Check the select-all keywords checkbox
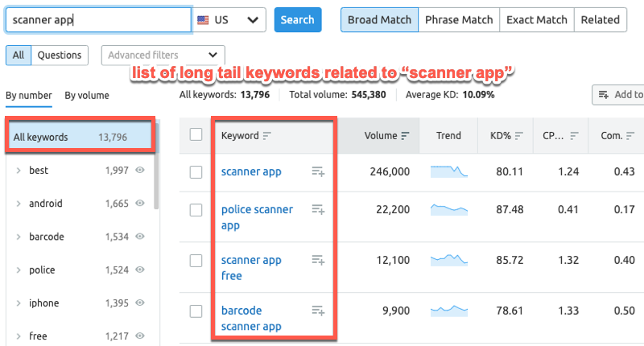 (x=196, y=134)
